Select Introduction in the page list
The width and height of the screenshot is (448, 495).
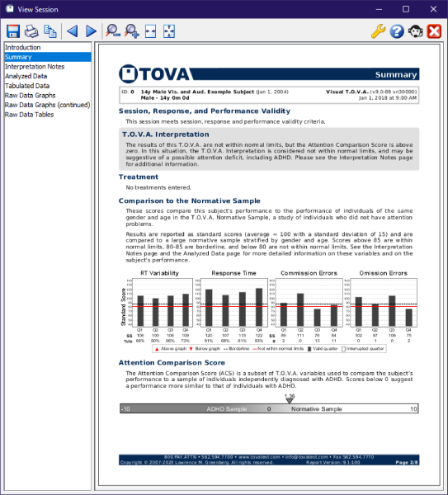[48, 47]
